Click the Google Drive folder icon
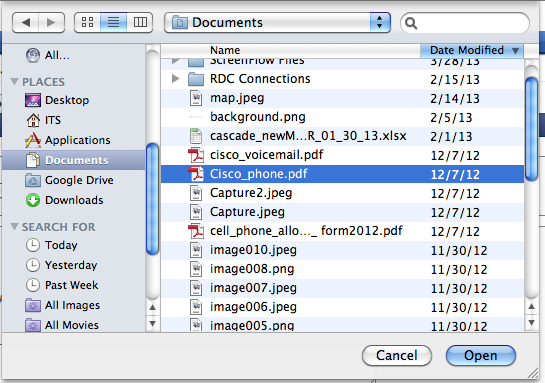This screenshot has width=545, height=383. click(x=33, y=180)
